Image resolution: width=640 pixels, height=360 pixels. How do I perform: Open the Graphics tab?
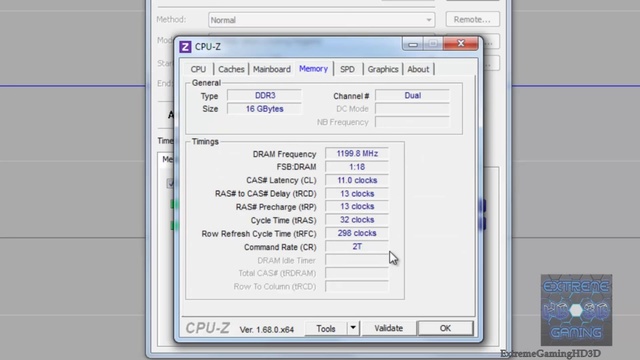[x=383, y=69]
